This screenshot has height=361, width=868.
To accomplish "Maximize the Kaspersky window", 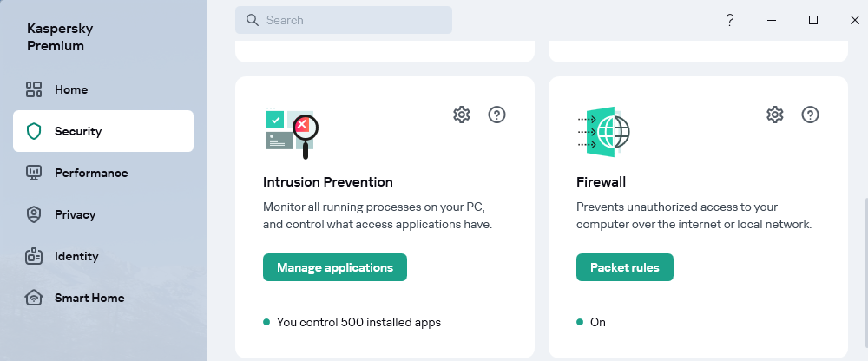I will click(x=813, y=20).
